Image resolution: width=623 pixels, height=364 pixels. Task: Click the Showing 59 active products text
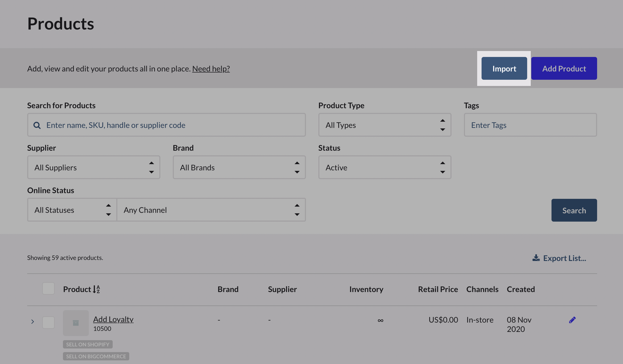65,258
